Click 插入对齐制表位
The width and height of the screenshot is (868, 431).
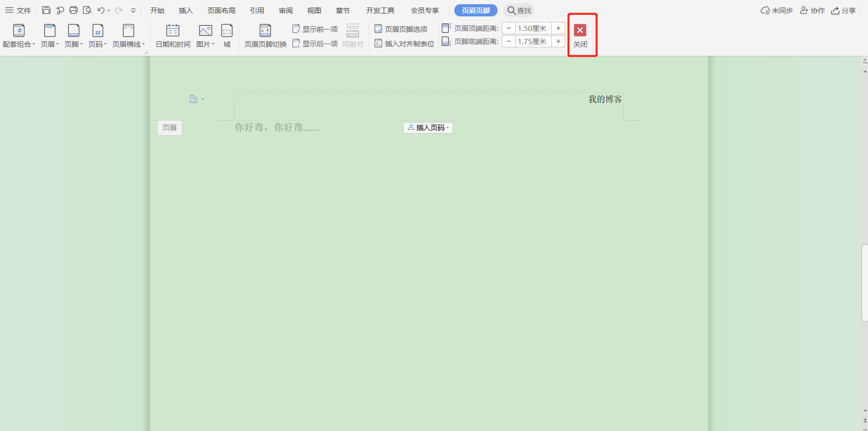click(403, 43)
